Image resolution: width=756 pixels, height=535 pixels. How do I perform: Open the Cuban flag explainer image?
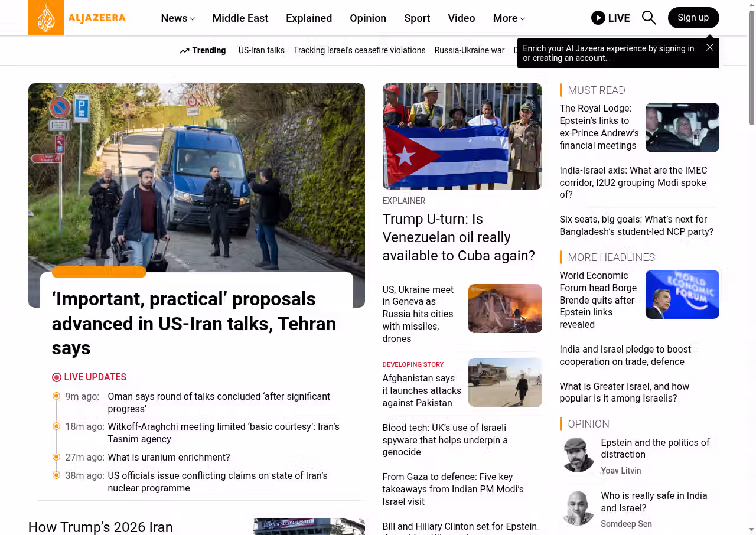tap(462, 136)
